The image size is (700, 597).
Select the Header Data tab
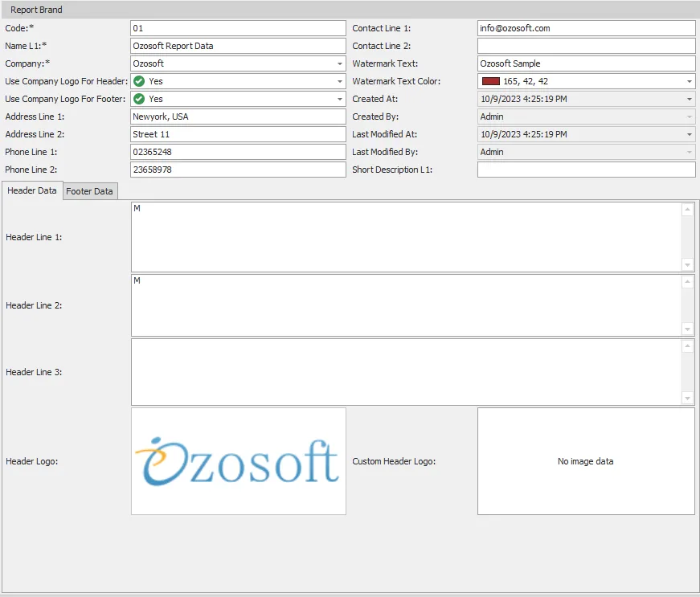(31, 191)
